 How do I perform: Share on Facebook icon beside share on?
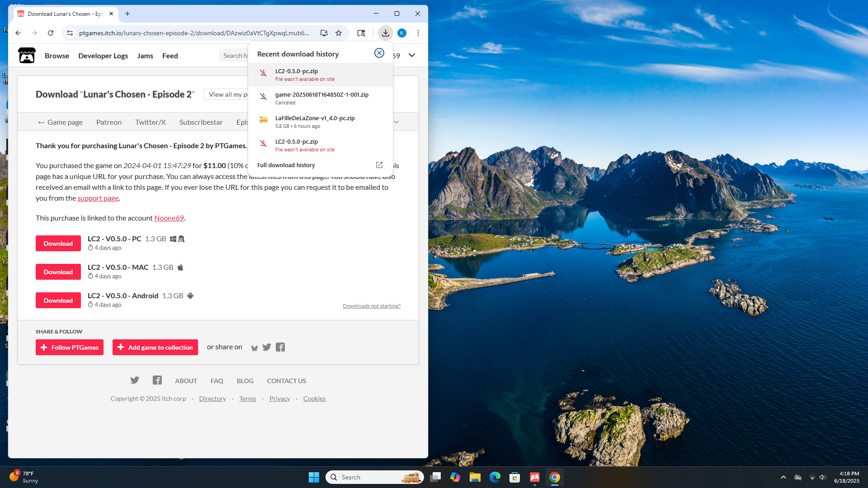point(280,347)
